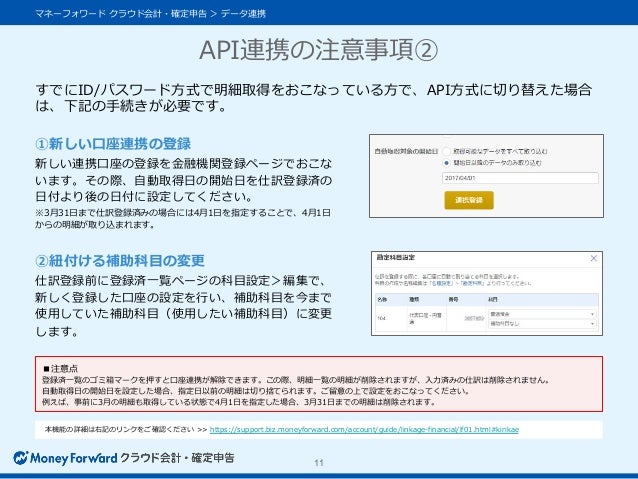This screenshot has height=479, width=638.
Task: Click the マネーフォワード クラウド会計・確定申告 breadcrumb
Action: click(x=121, y=13)
